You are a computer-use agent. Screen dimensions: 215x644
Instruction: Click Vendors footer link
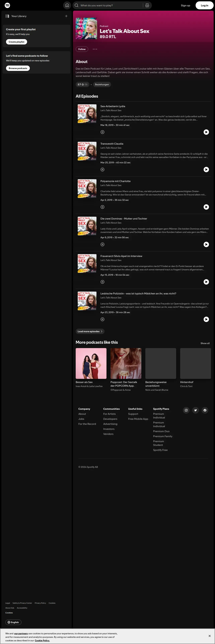(x=108, y=434)
